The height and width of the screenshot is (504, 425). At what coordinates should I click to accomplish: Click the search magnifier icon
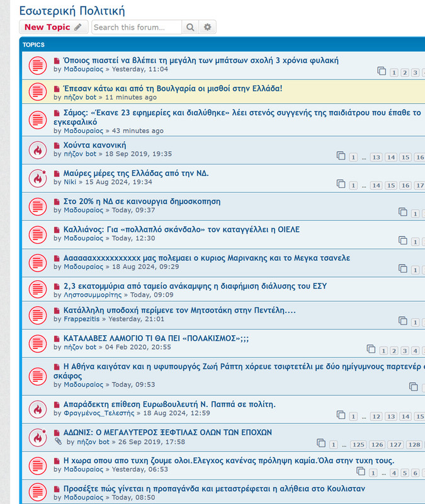190,27
